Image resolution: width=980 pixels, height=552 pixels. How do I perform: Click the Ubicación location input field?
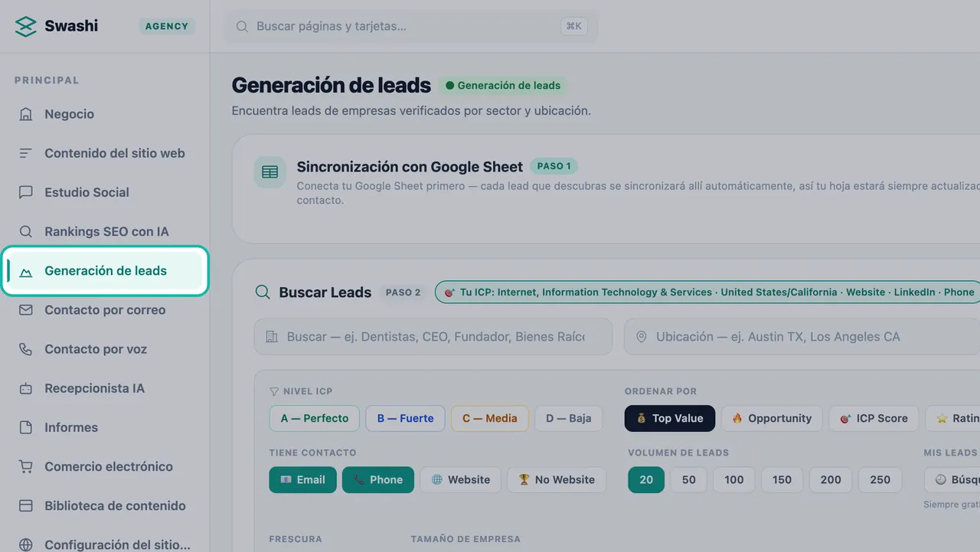tap(802, 337)
